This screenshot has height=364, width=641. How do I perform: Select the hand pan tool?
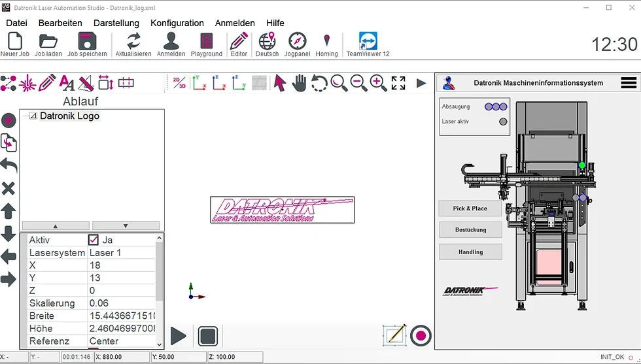pos(300,83)
